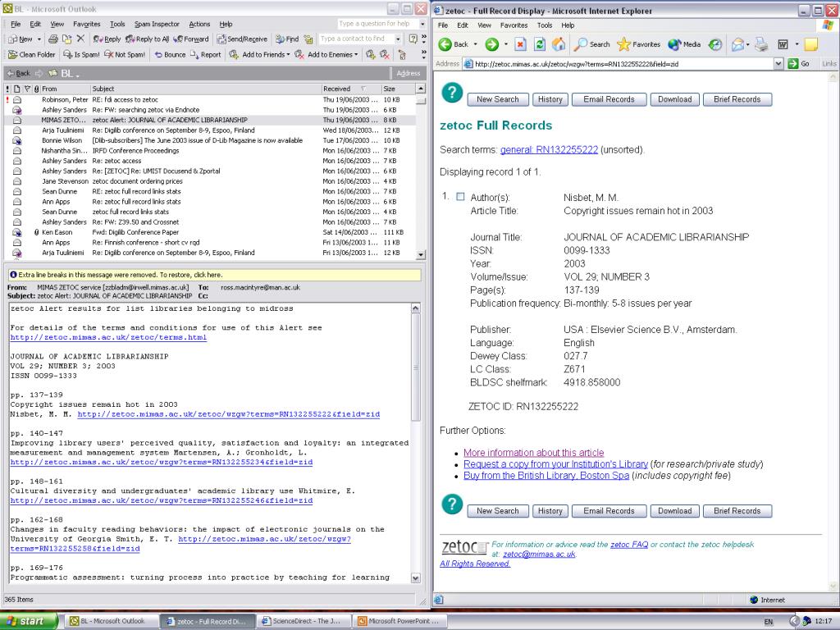The width and height of the screenshot is (840, 630).
Task: Click the message body vertical scrollbar thumb
Action: coord(416,367)
